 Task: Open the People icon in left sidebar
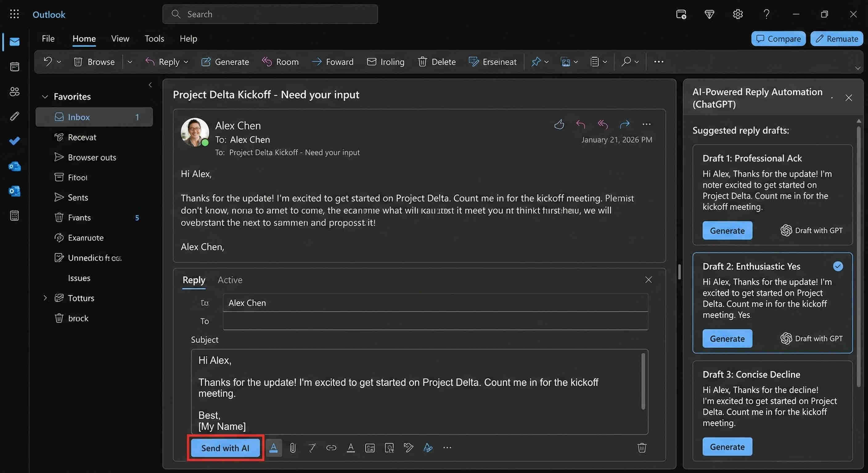(x=14, y=91)
